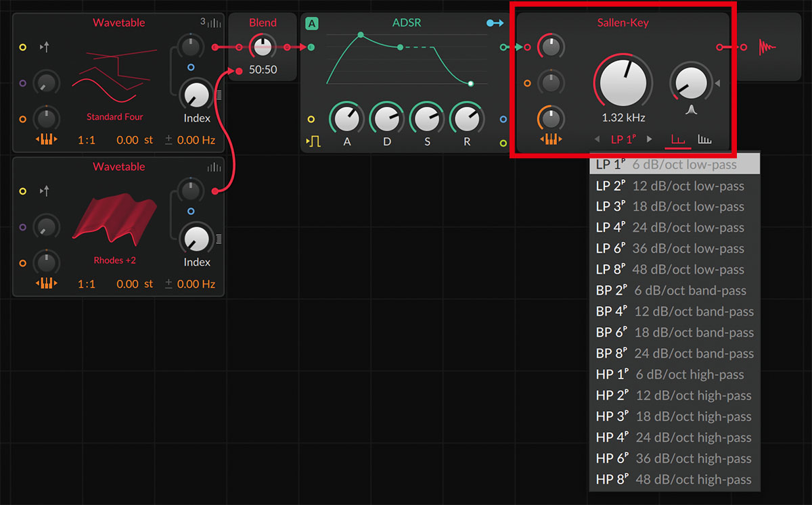Choose HP 8 48 dB/oct high-pass
The height and width of the screenshot is (505, 812).
pos(675,479)
